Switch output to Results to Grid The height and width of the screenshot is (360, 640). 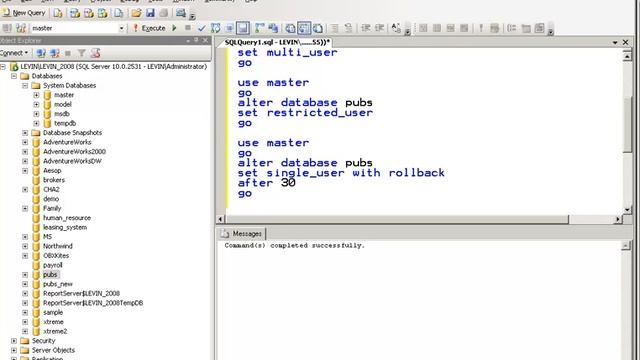304,28
